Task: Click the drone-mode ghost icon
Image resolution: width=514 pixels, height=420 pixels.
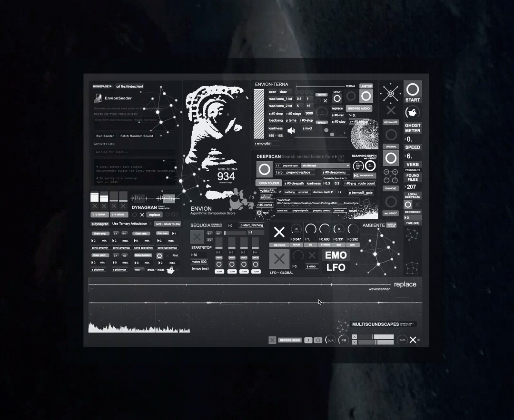Action: (169, 270)
